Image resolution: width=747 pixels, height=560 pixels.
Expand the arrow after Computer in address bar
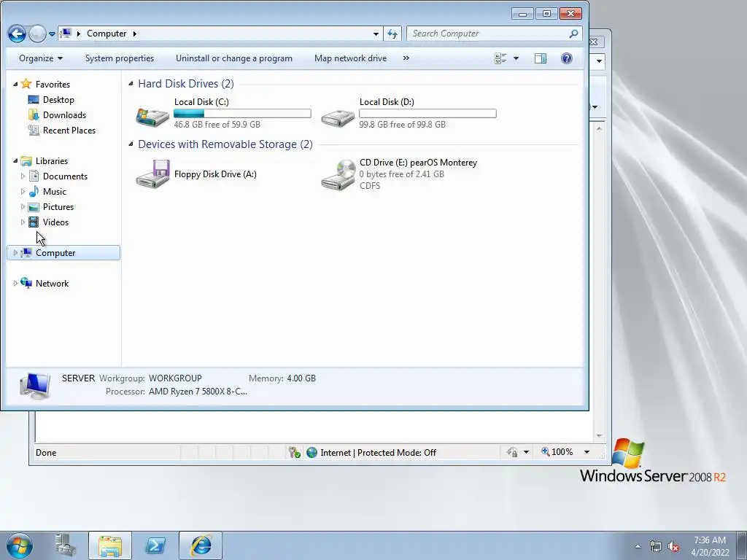(135, 34)
